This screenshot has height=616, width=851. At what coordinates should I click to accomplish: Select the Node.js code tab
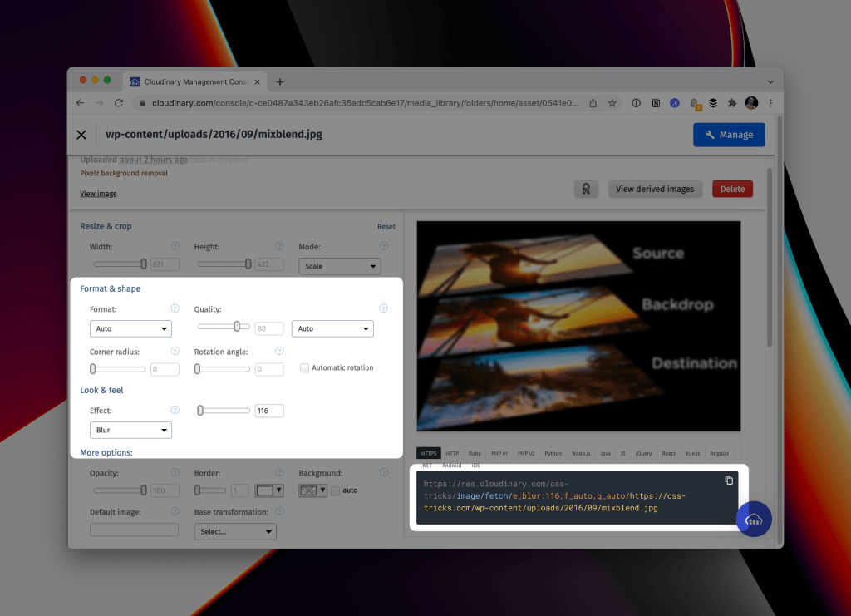tap(581, 453)
